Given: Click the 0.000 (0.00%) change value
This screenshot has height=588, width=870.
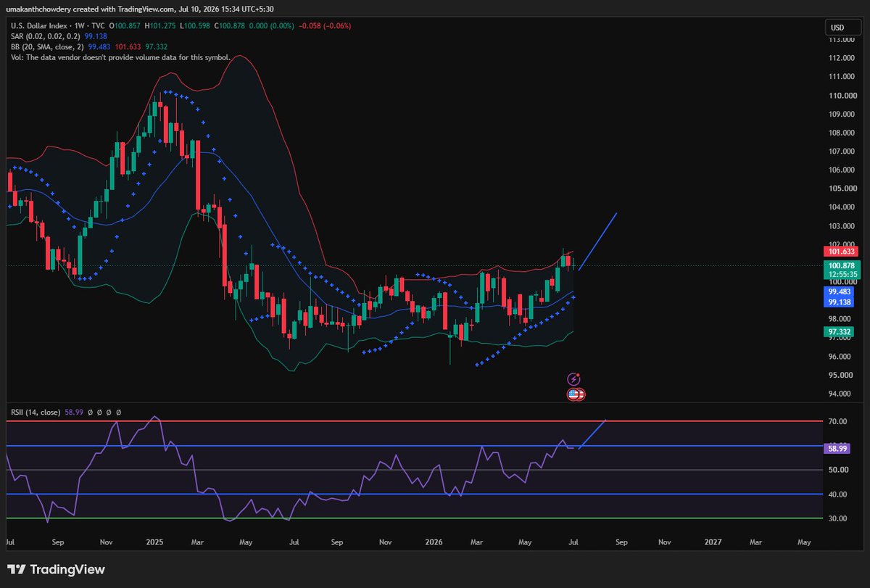Looking at the screenshot, I should coord(271,27).
